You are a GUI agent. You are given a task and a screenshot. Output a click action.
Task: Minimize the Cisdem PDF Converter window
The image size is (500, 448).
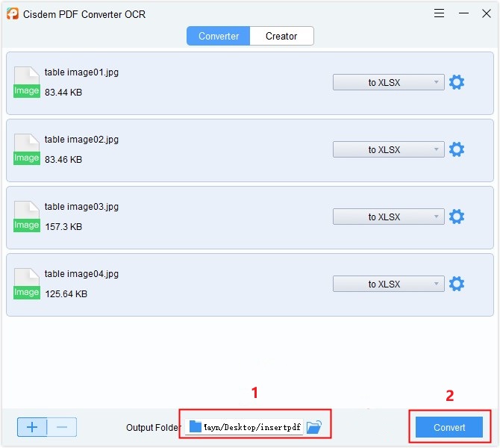click(x=463, y=13)
